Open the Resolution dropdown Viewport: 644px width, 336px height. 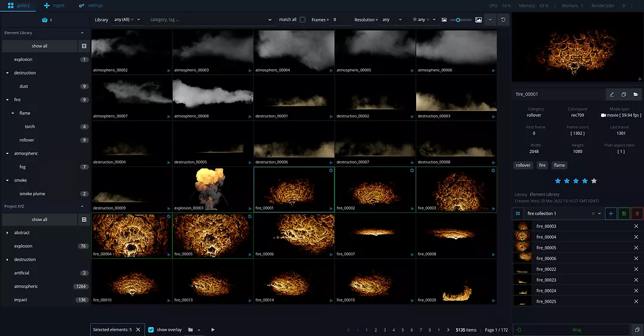point(393,20)
